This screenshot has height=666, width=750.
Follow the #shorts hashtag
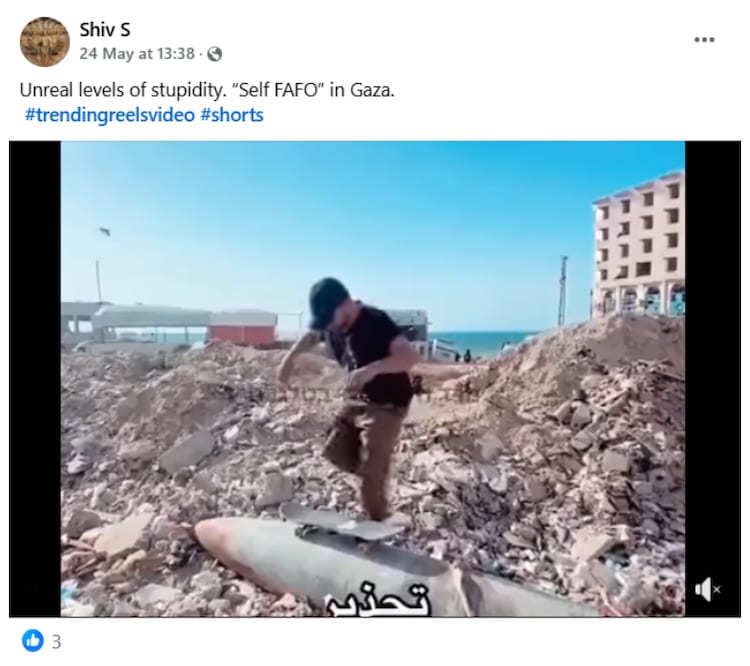pos(232,115)
